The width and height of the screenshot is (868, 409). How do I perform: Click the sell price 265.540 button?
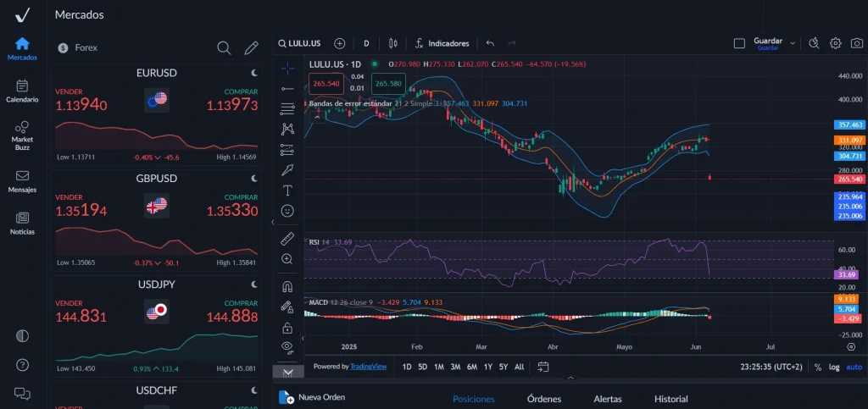[326, 84]
